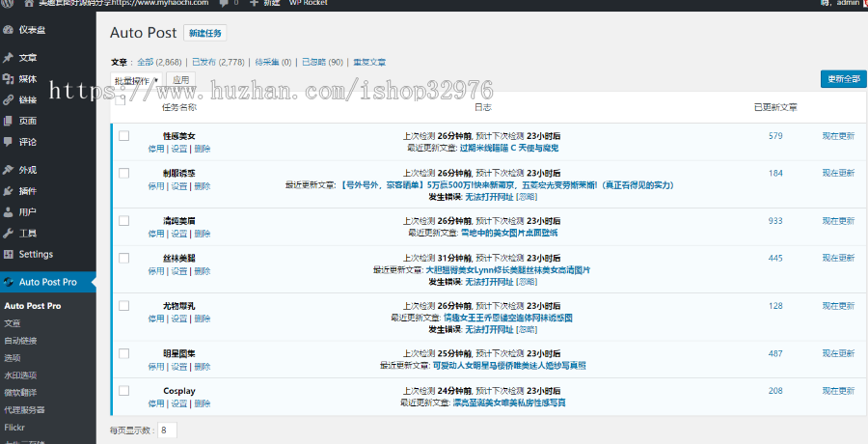Open the 媒体 media library icon
Image resolution: width=868 pixels, height=444 pixels.
(8, 79)
